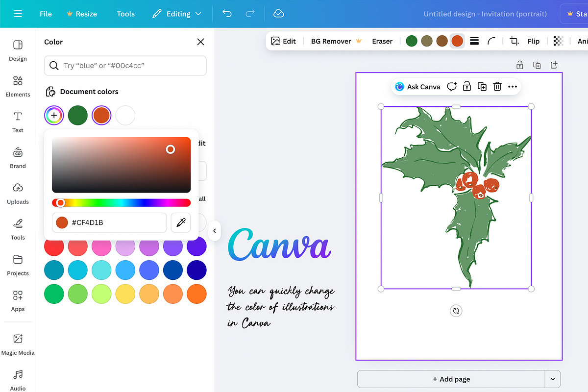Click the Ask Canva button
The image size is (588, 392).
pyautogui.click(x=418, y=87)
